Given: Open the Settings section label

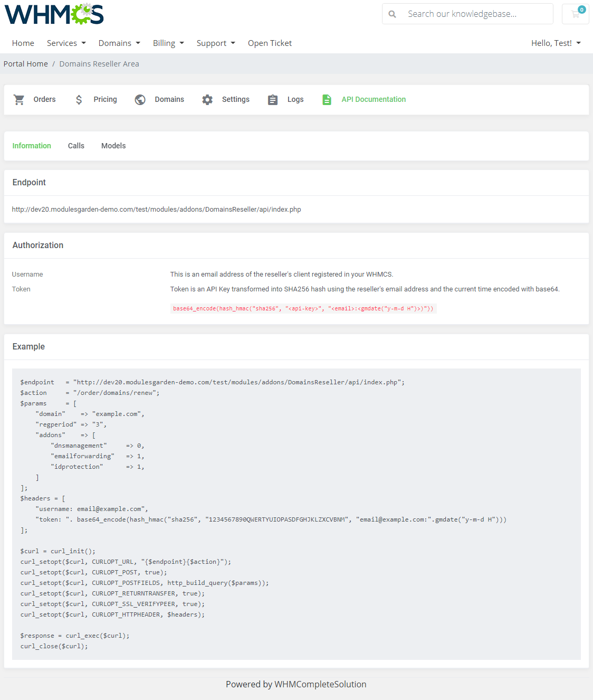Looking at the screenshot, I should click(x=235, y=99).
